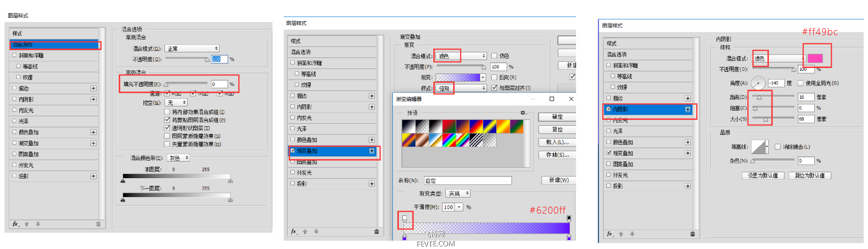Enable 图层蒙版隐藏效果 checkbox
Image resolution: width=868 pixels, height=249 pixels.
(x=167, y=136)
